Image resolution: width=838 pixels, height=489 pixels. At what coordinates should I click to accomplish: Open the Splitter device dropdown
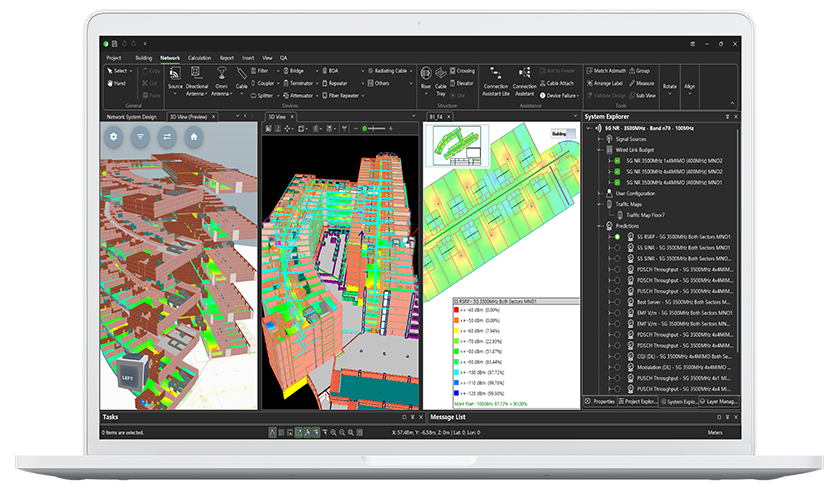(278, 96)
